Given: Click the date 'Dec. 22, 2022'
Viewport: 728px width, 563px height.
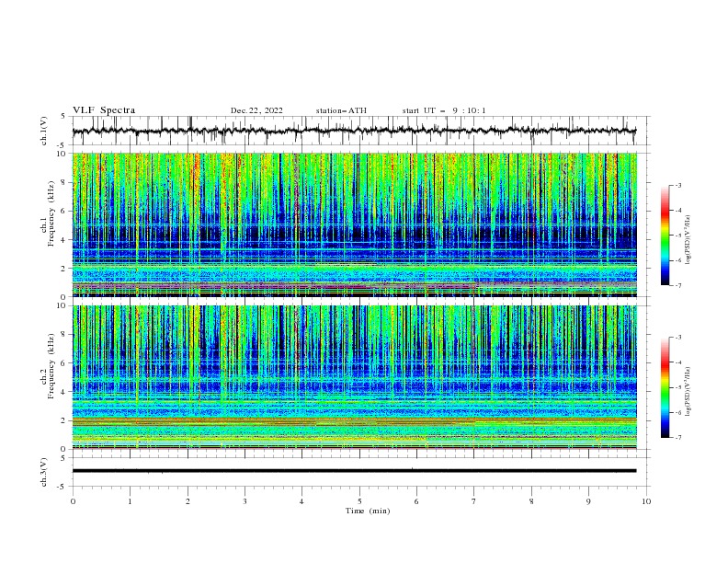Looking at the screenshot, I should 256,110.
